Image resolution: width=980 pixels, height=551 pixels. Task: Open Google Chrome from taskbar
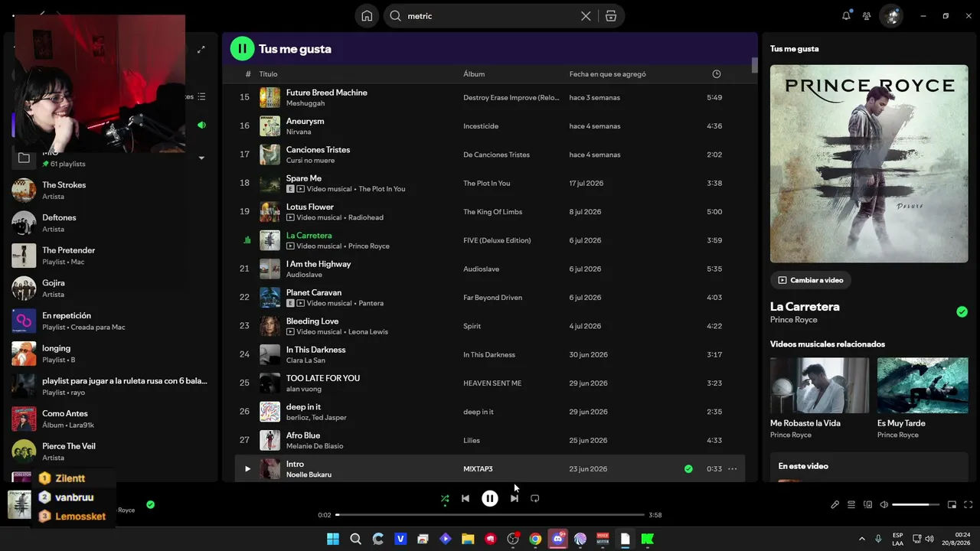tap(535, 539)
